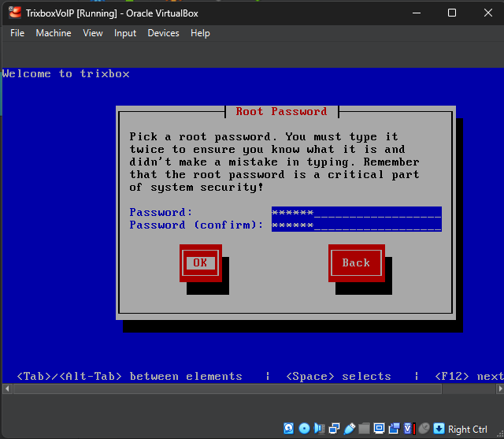The height and width of the screenshot is (439, 504).
Task: Click the horizontal scrollbar thumb
Action: [x=228, y=389]
